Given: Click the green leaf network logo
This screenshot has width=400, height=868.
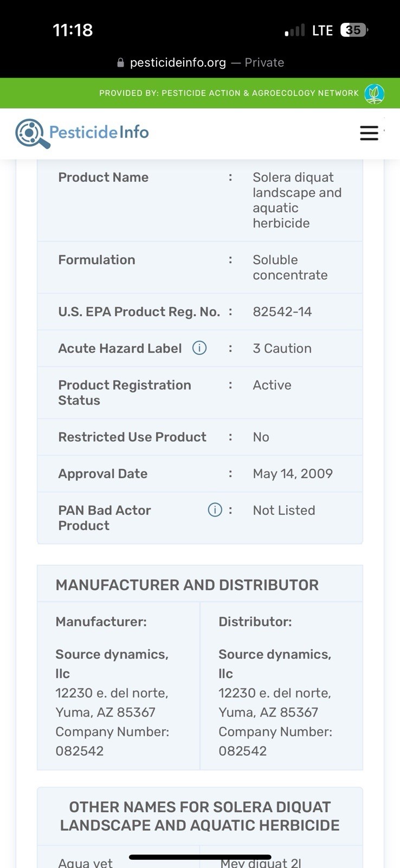Looking at the screenshot, I should 375,93.
